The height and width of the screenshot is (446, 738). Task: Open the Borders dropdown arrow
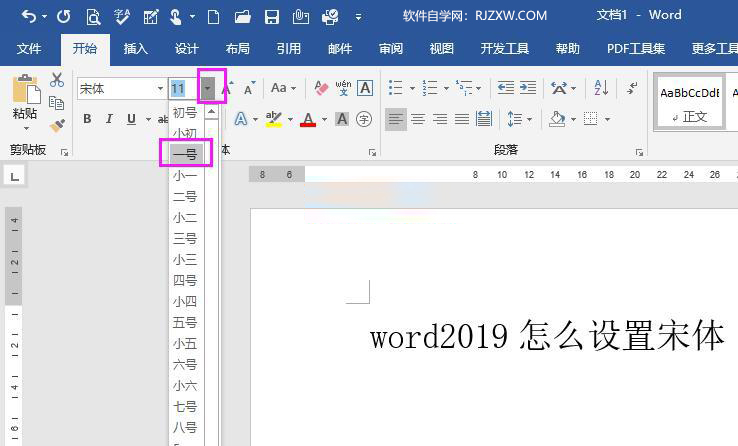point(607,119)
